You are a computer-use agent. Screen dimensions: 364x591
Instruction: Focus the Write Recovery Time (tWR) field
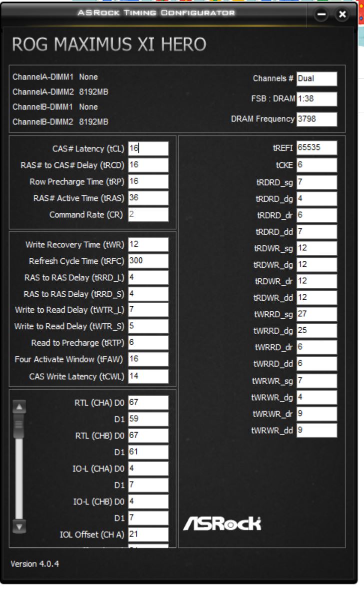pos(148,245)
